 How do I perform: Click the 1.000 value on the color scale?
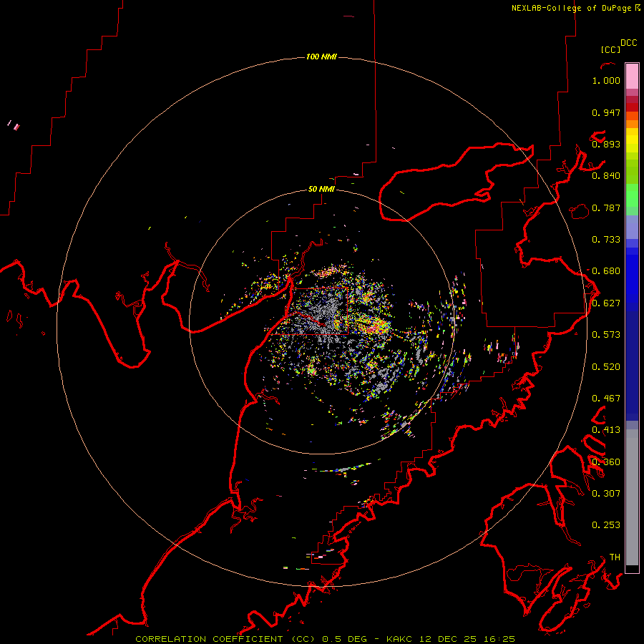(606, 80)
